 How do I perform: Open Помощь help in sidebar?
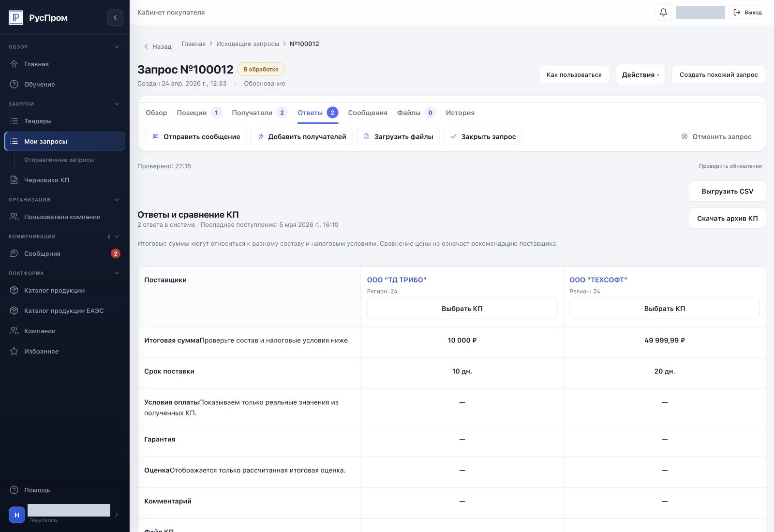tap(65, 490)
